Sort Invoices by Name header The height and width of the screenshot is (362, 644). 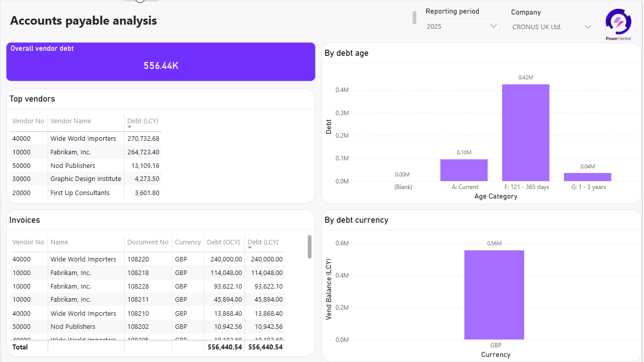pos(59,242)
